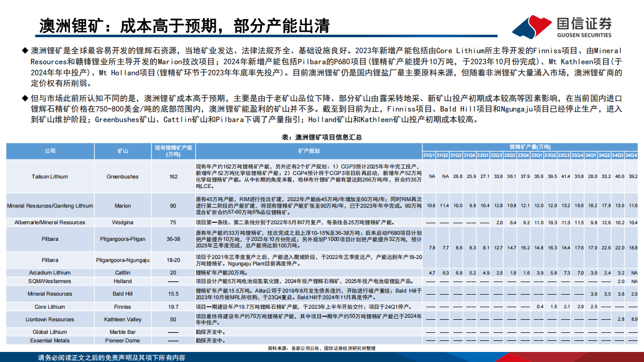Click the 公司 column header
The height and width of the screenshot is (362, 644).
(x=50, y=151)
